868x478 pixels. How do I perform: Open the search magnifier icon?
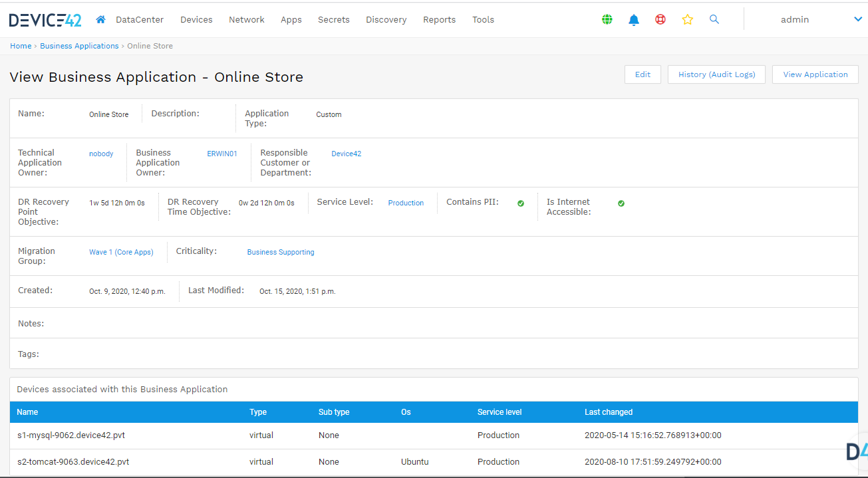[x=714, y=20]
